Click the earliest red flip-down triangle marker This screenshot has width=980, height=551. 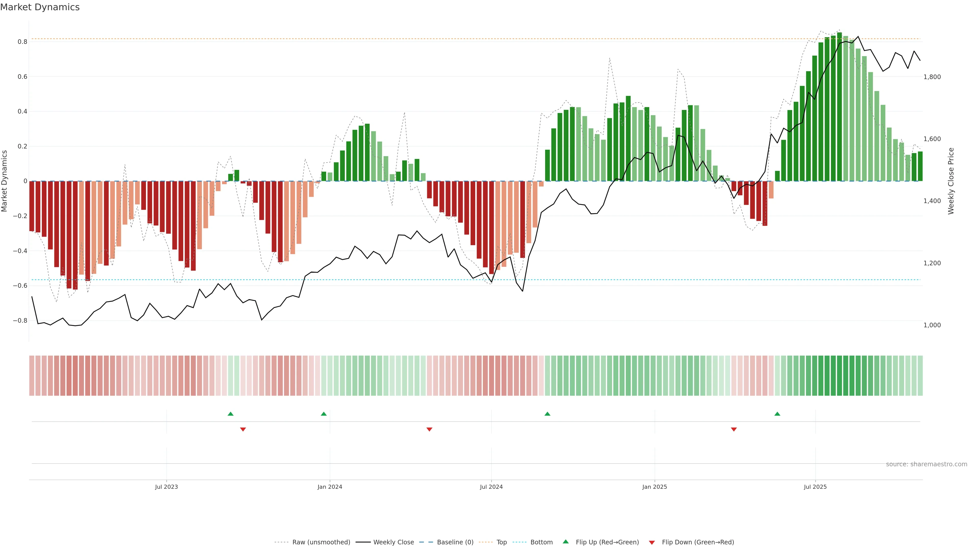pos(243,429)
